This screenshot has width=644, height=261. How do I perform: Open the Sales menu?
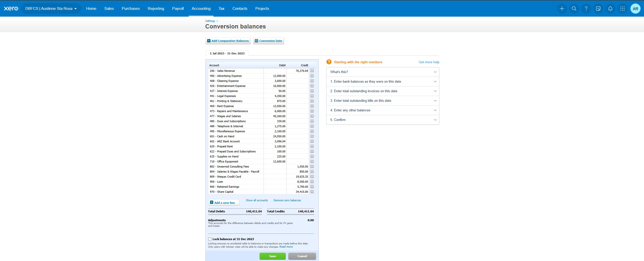click(109, 9)
